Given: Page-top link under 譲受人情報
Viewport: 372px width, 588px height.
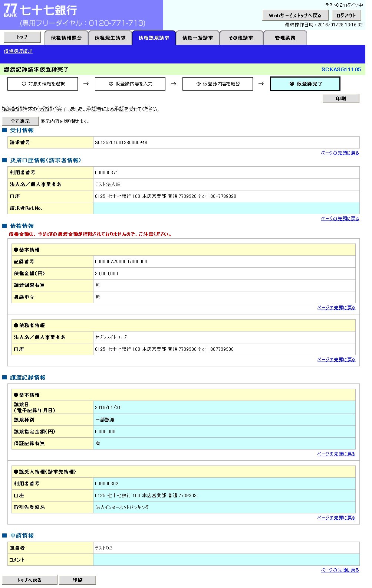Looking at the screenshot, I should coord(336,518).
